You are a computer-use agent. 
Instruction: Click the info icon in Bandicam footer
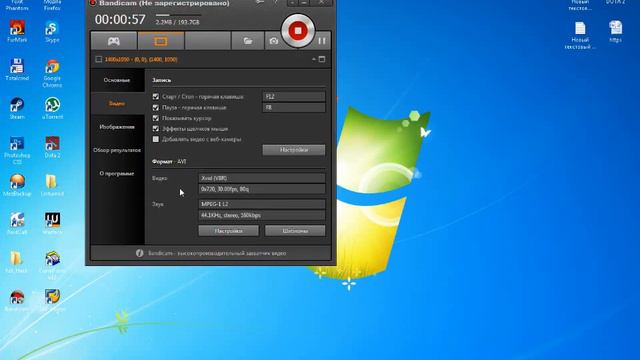pos(140,253)
